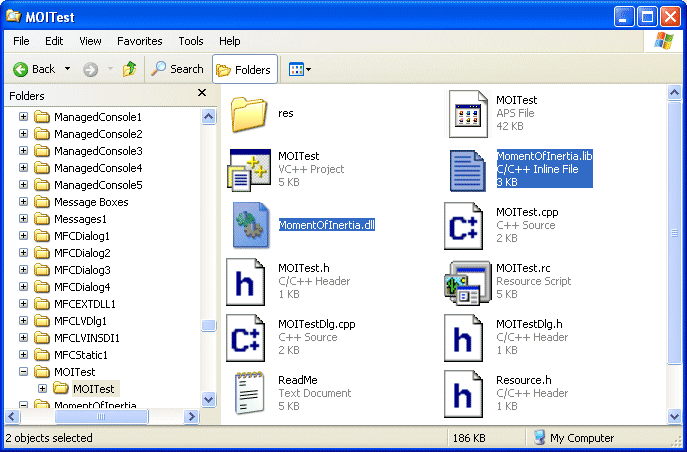The width and height of the screenshot is (687, 452).
Task: Open the Favorites menu
Action: click(x=139, y=41)
